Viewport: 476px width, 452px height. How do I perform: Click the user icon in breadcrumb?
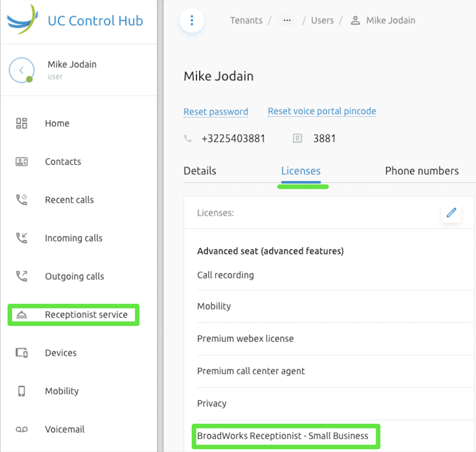coord(355,20)
